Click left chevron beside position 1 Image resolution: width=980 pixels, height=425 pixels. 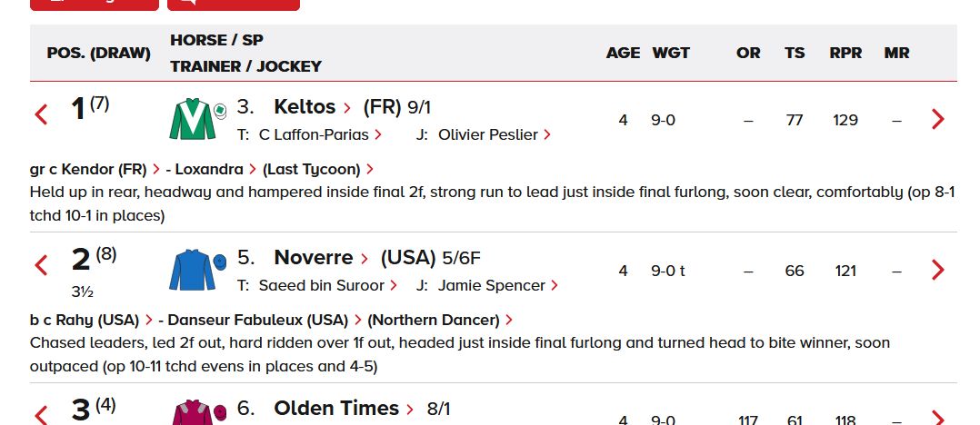point(41,115)
